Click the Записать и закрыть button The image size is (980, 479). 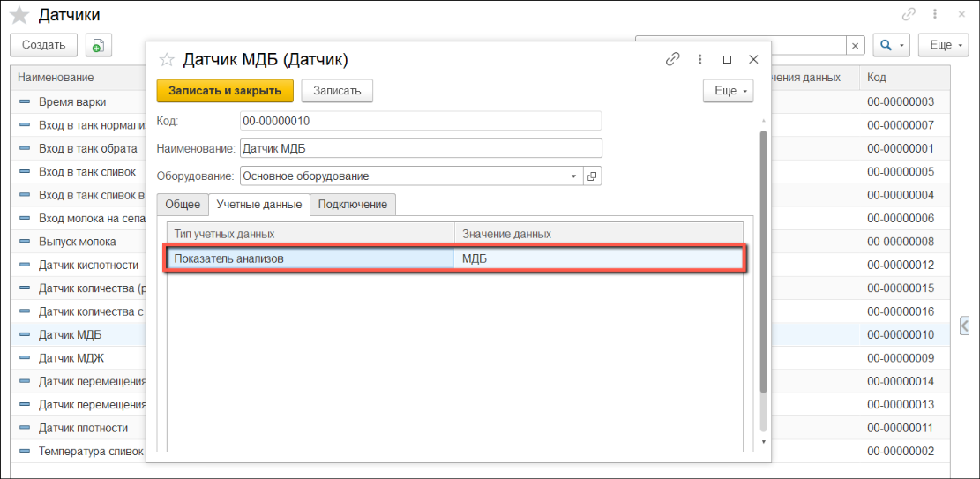[225, 91]
